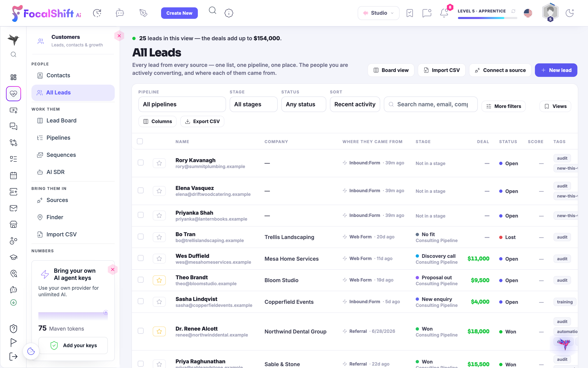Viewport: 588px width, 368px height.
Task: Open the Recent activity sort dropdown
Action: 355,104
